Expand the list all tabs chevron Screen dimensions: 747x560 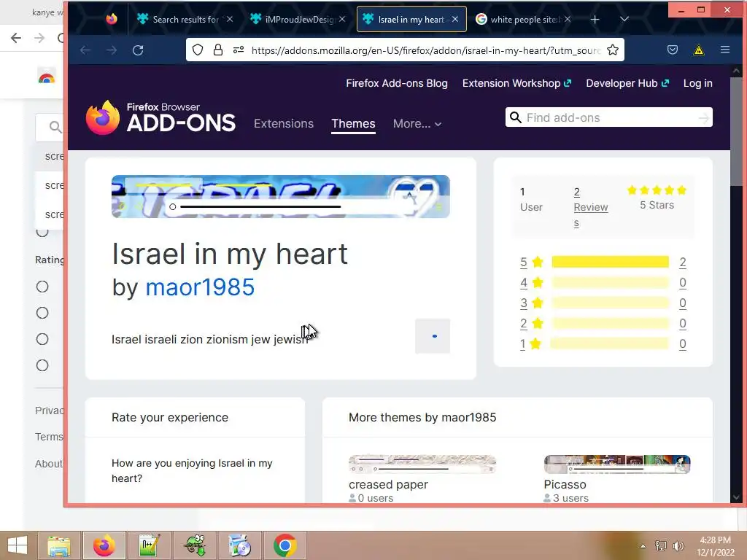coord(624,19)
